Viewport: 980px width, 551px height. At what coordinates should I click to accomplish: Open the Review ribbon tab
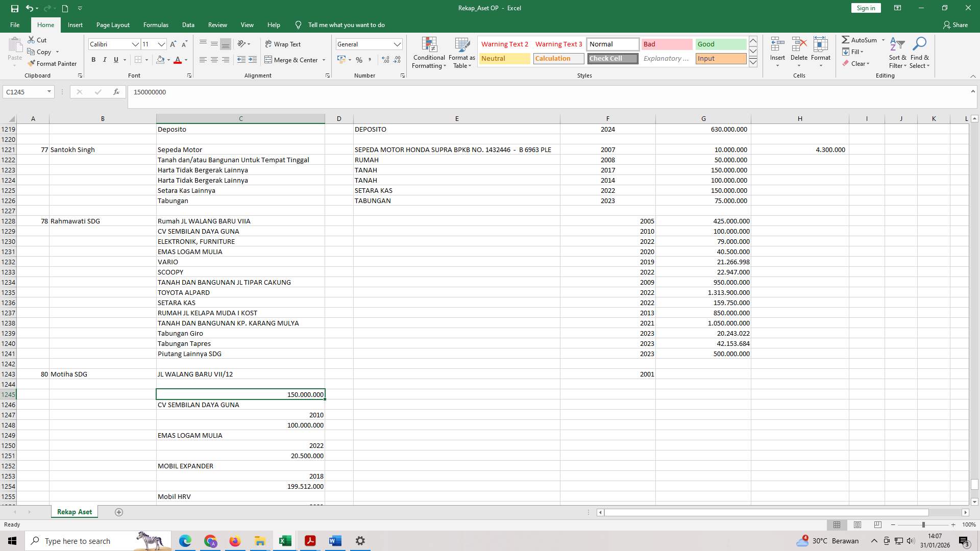pos(217,24)
